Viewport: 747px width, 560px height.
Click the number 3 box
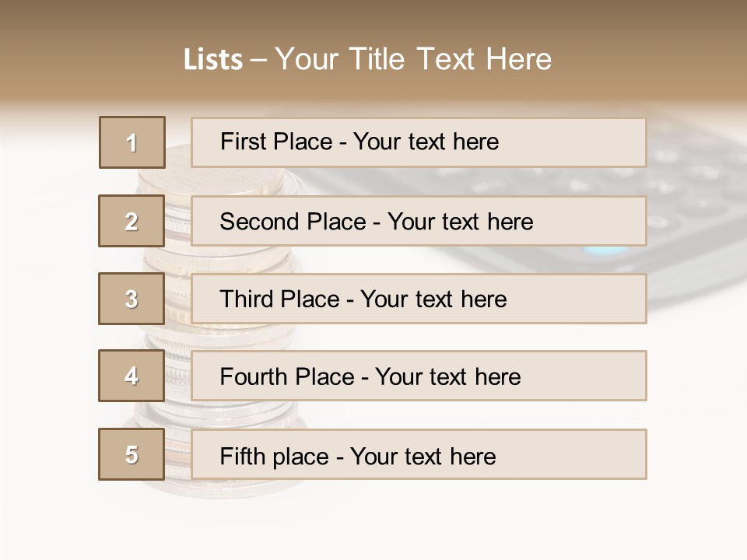(132, 299)
